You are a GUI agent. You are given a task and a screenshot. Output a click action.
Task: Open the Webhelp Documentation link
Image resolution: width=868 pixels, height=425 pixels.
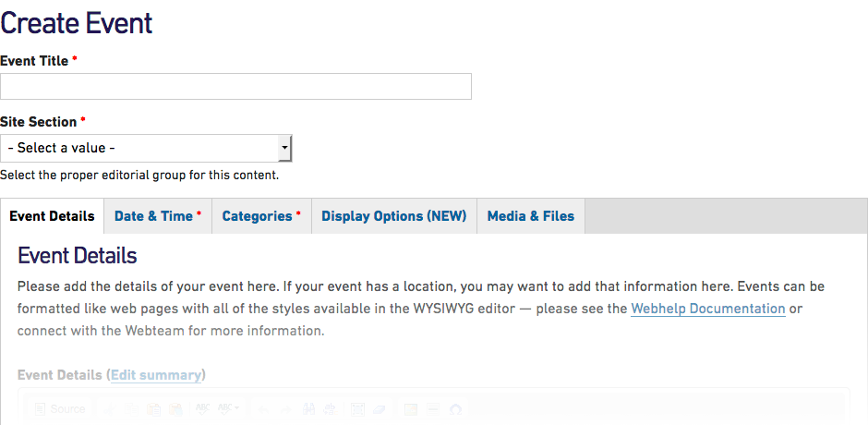click(x=708, y=309)
